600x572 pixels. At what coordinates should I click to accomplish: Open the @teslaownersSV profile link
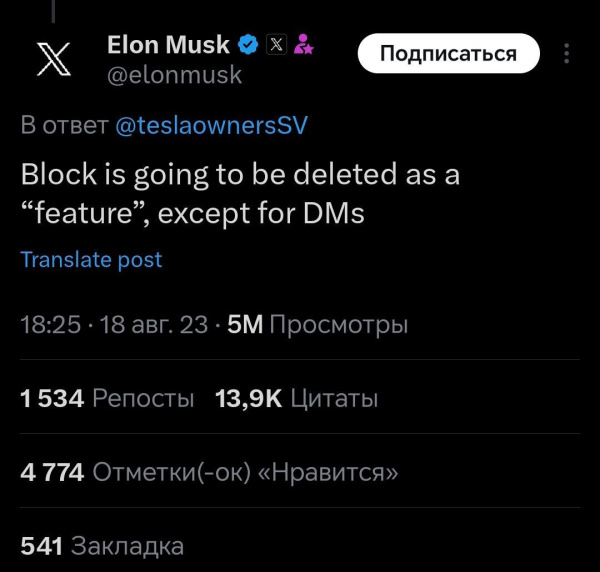pos(212,126)
